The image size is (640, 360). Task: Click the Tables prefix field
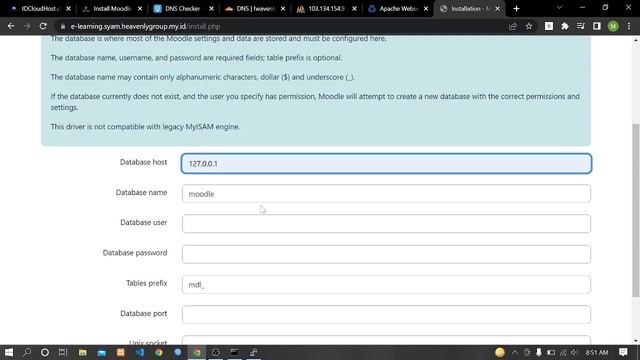coord(386,284)
